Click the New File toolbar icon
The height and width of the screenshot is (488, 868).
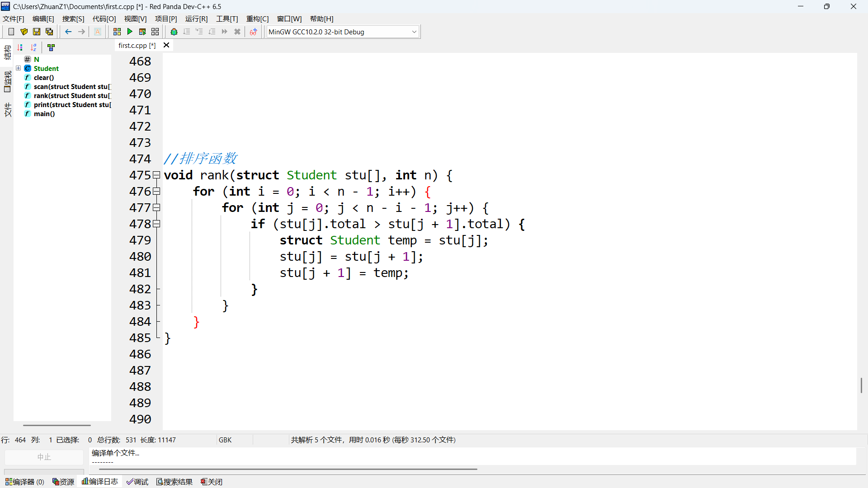(11, 32)
